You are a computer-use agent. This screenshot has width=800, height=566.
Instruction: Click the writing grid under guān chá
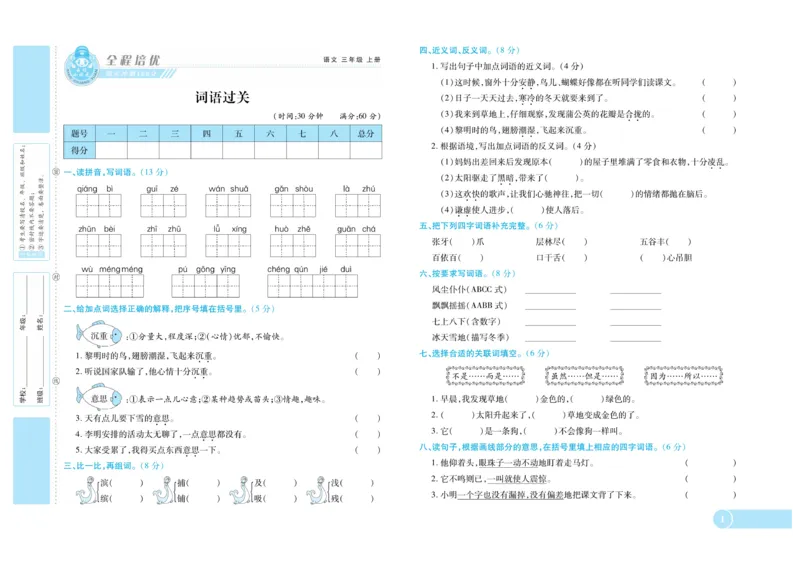pos(358,245)
